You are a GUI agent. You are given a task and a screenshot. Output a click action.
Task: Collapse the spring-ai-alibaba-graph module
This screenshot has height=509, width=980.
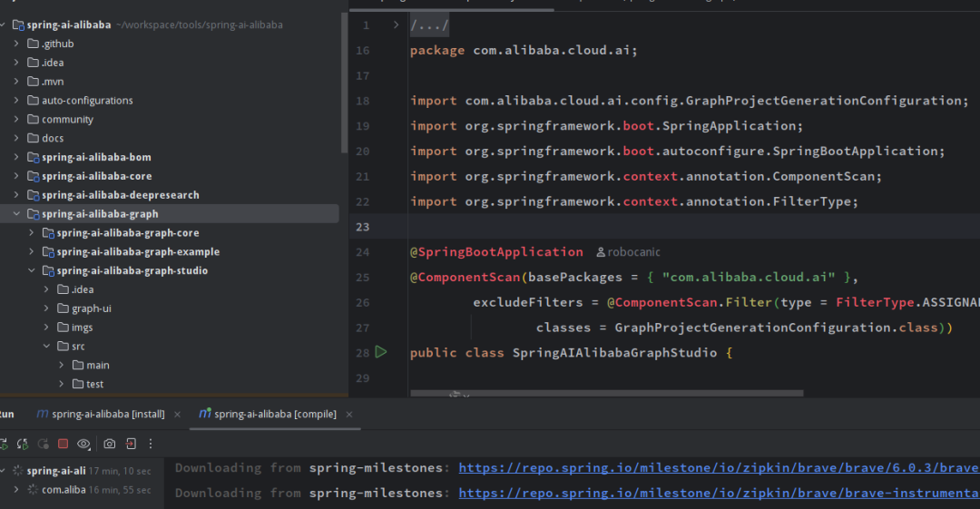point(16,214)
